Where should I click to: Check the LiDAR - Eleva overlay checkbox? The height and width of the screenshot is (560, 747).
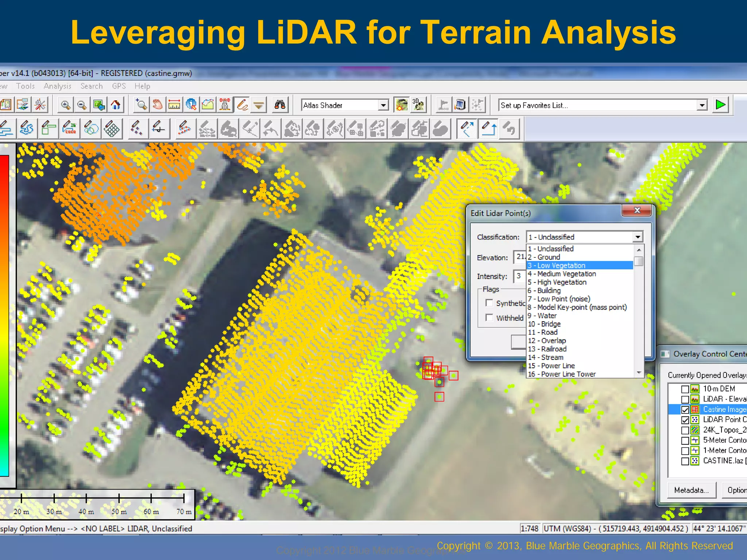tap(685, 399)
